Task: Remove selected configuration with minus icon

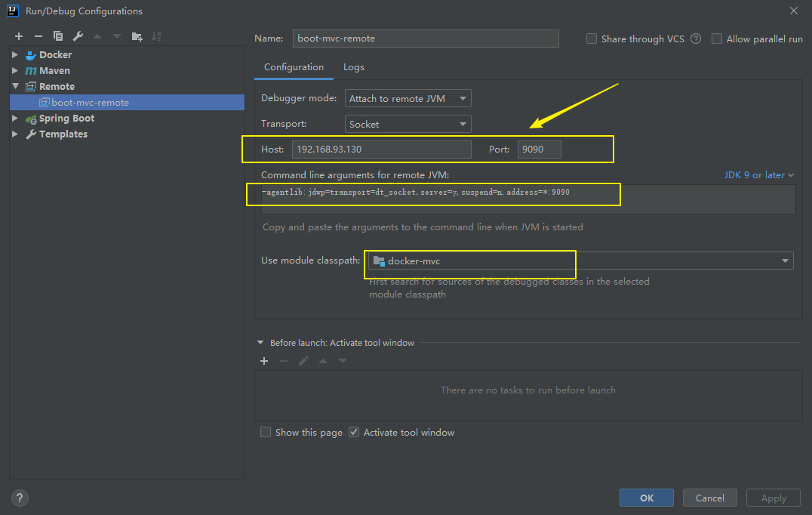Action: 38,36
